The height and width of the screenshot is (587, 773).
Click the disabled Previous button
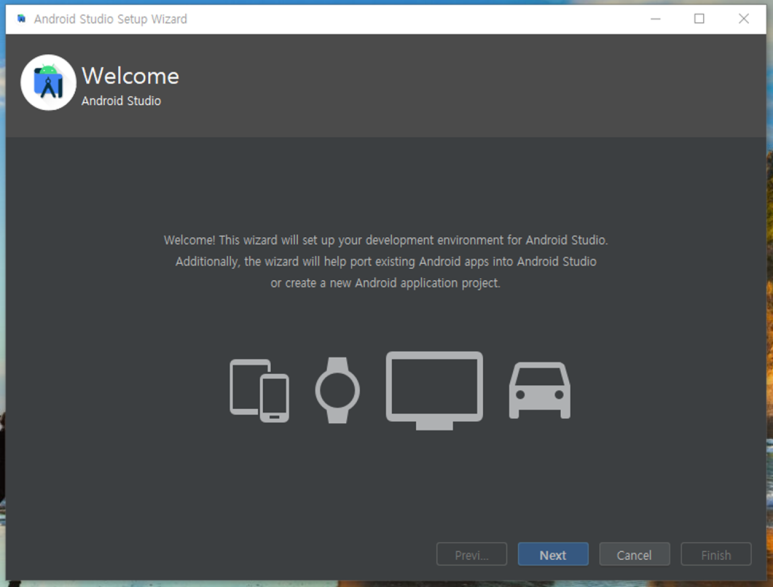click(x=471, y=554)
